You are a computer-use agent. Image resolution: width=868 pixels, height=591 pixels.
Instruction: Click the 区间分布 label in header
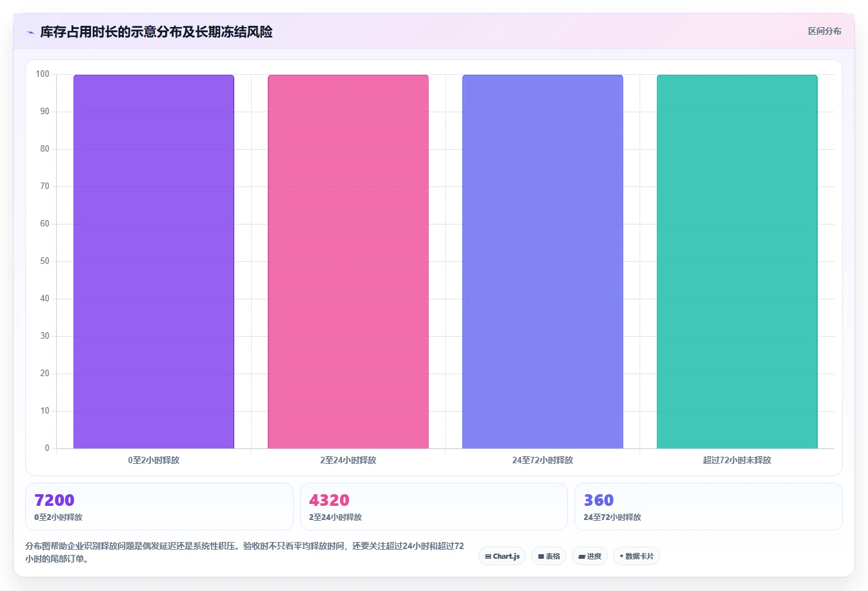pos(824,31)
